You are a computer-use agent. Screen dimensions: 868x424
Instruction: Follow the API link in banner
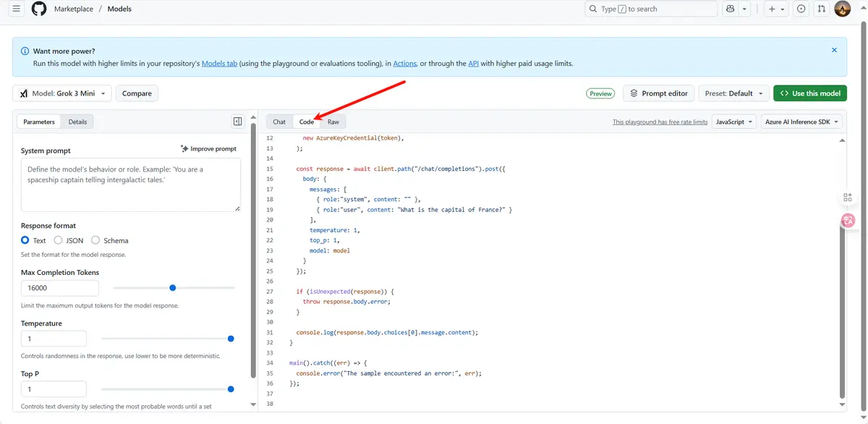pyautogui.click(x=473, y=64)
